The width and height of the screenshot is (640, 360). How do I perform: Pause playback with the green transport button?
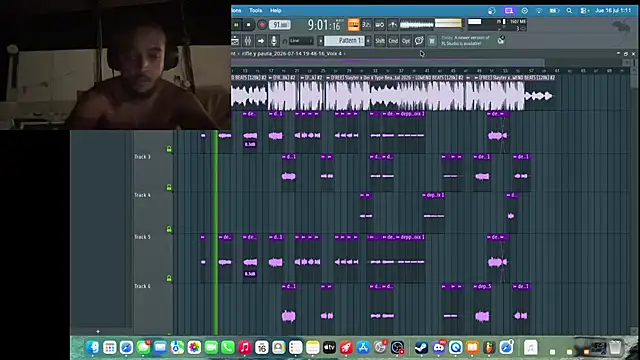click(236, 25)
